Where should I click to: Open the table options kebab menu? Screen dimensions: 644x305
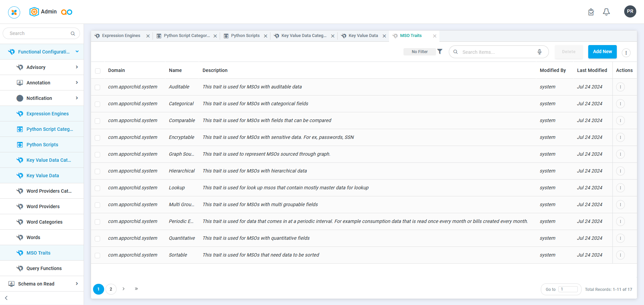pos(626,52)
